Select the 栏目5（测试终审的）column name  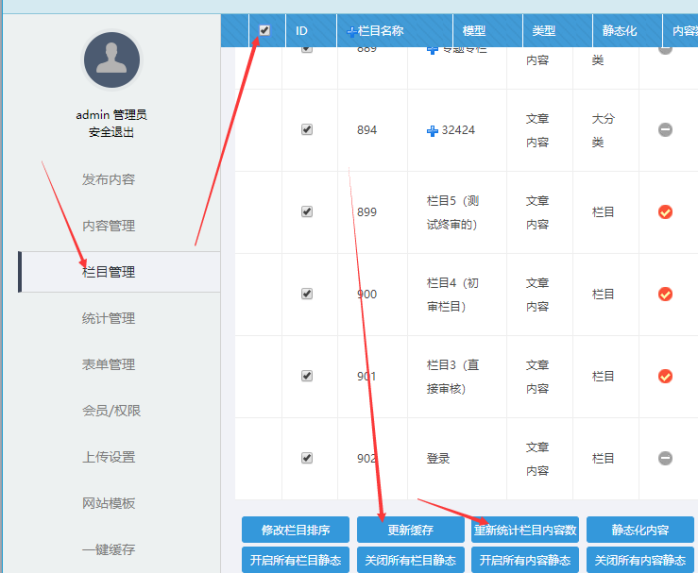point(452,212)
